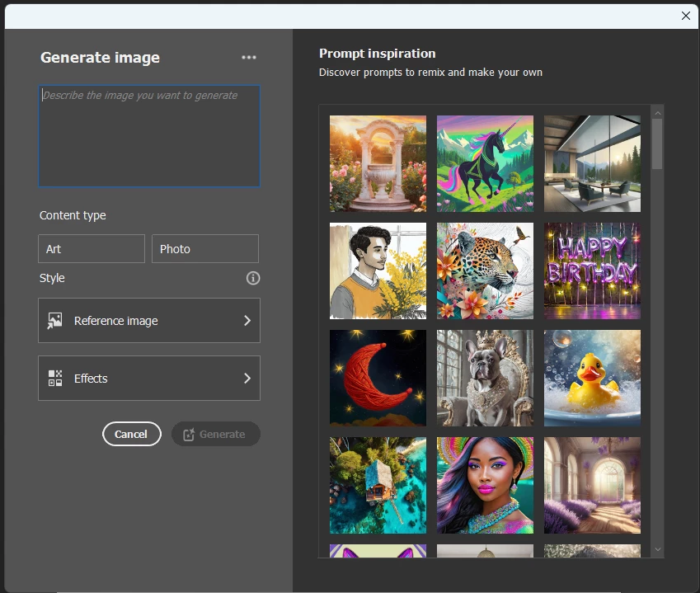Choose the crowned French bulldog thumbnail
This screenshot has width=700, height=593.
coord(485,378)
